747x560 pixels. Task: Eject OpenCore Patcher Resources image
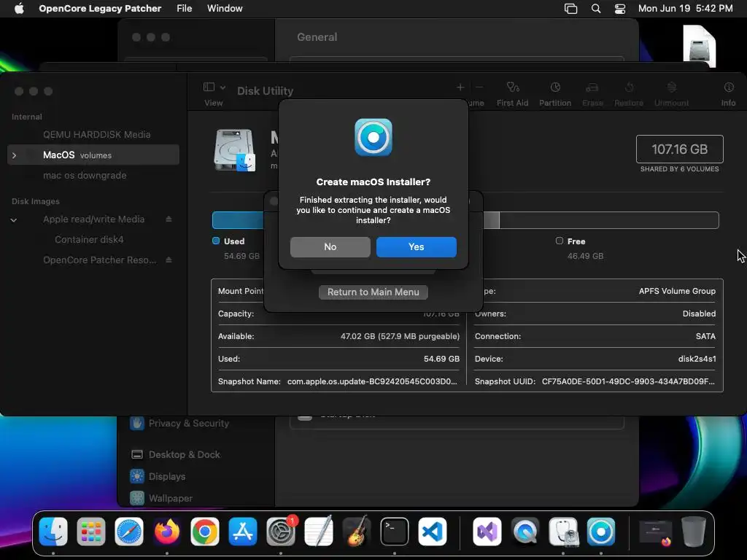pos(169,260)
